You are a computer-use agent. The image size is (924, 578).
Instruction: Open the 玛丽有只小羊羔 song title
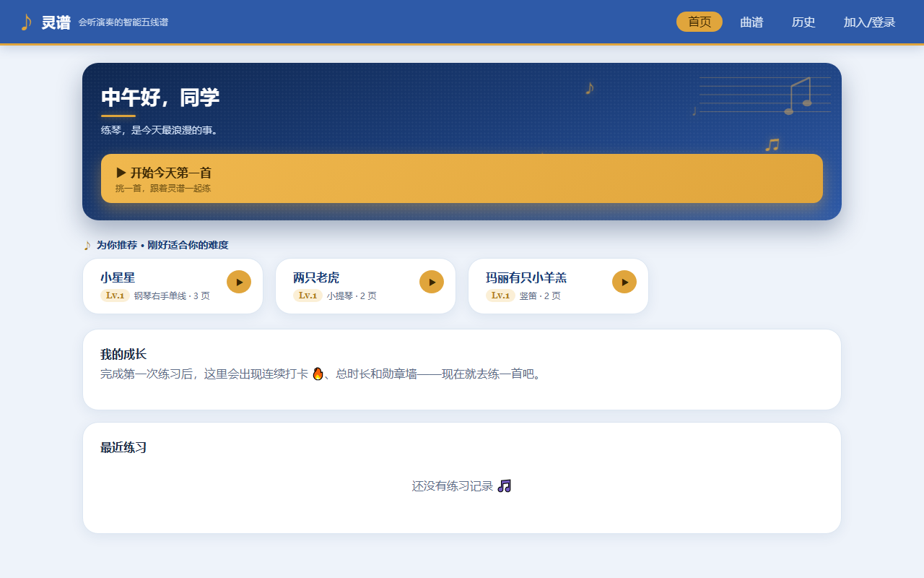click(x=526, y=277)
